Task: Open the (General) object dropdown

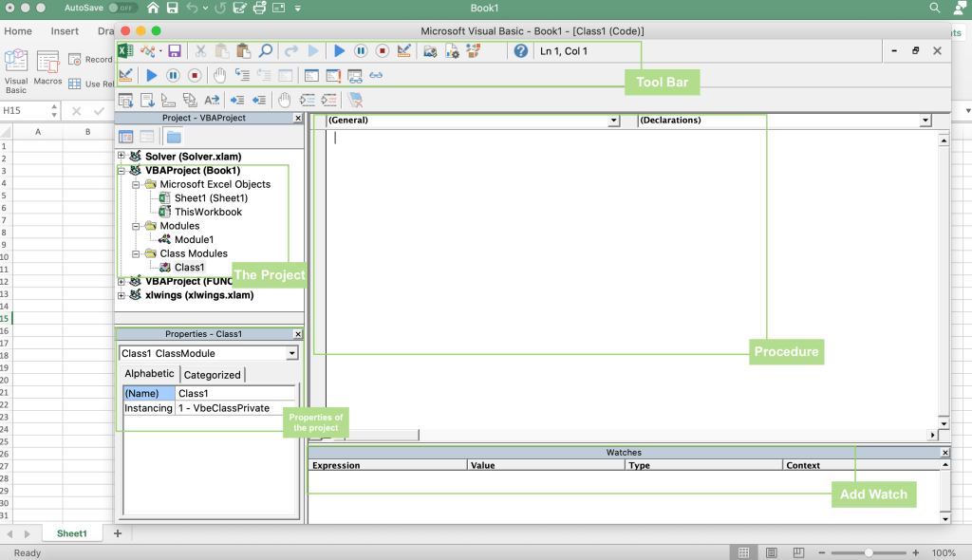Action: coord(613,121)
